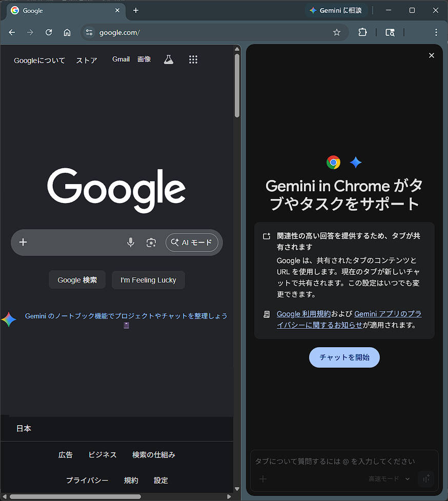Screen dimensions: 448x501
Task: Open Chrome's three-dot menu
Action: 436,32
